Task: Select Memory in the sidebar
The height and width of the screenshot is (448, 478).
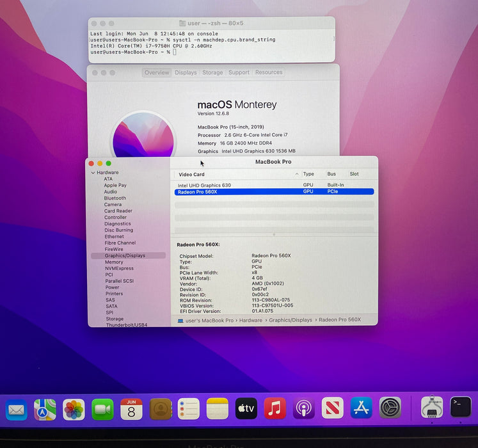Action: click(114, 262)
